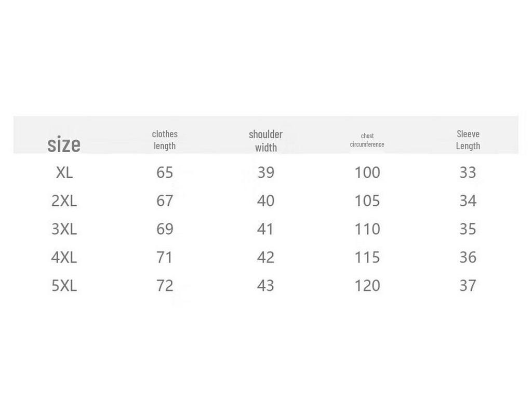The image size is (532, 399).
Task: Click shoulder width value 43
Action: (265, 286)
